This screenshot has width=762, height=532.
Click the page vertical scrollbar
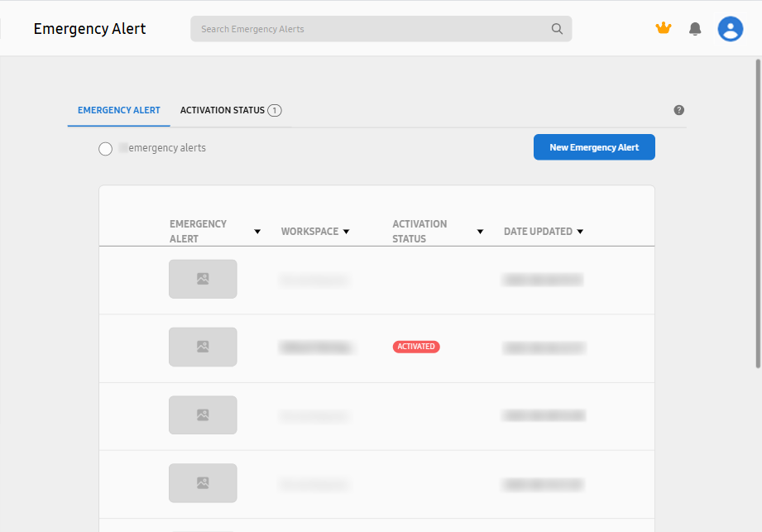[x=758, y=213]
